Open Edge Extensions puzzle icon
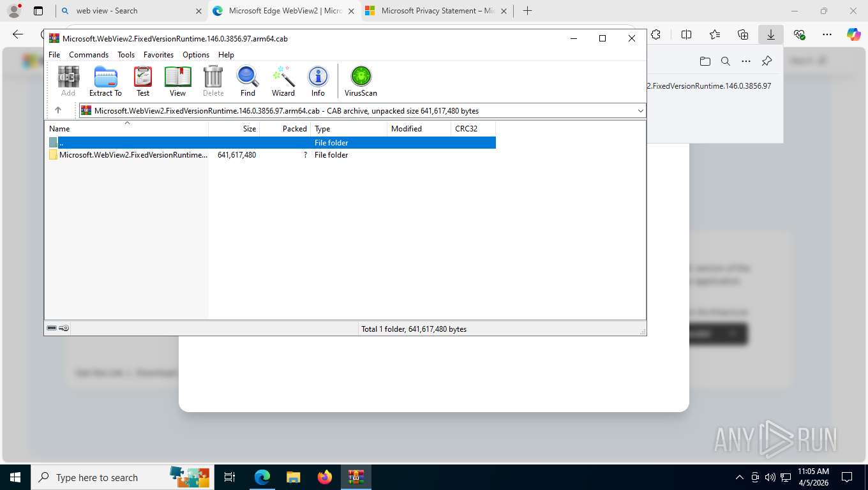The image size is (868, 490). pyautogui.click(x=655, y=35)
